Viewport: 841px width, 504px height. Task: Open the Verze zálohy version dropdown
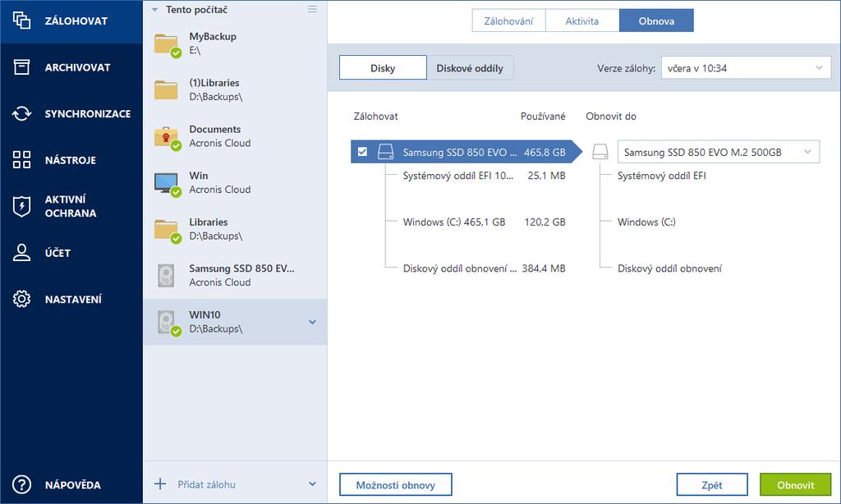coord(746,68)
